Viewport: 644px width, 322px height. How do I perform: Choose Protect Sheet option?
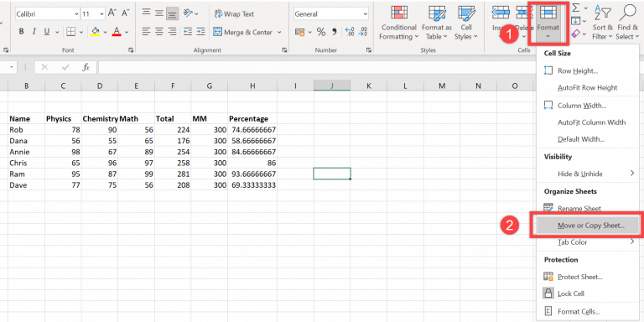click(x=587, y=277)
